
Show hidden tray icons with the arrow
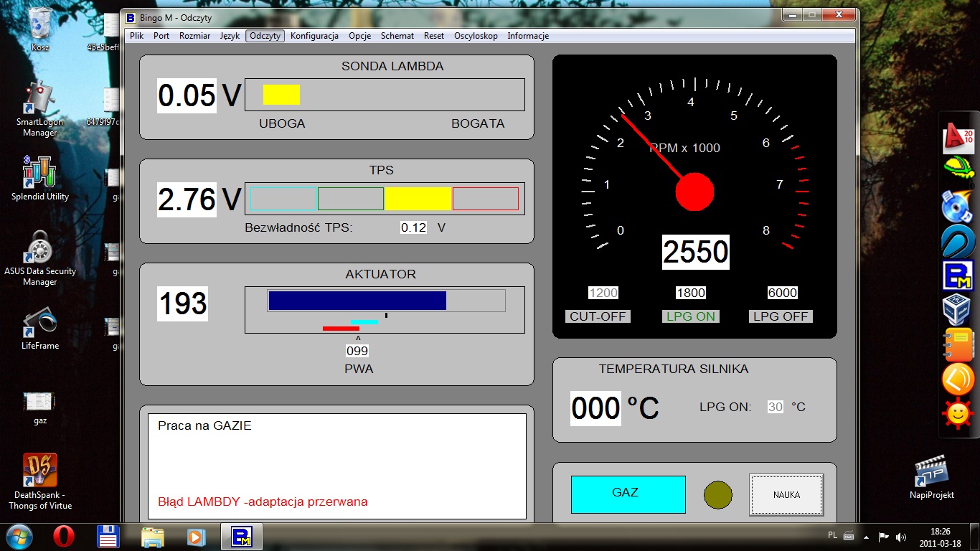coord(867,537)
